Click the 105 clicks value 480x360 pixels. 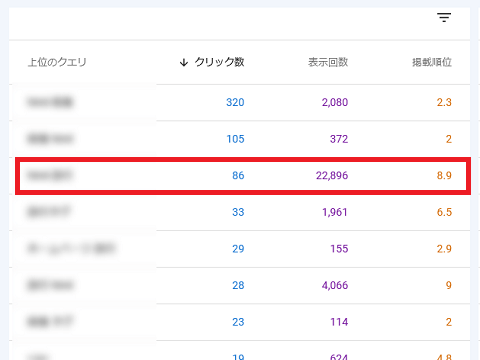pyautogui.click(x=235, y=139)
